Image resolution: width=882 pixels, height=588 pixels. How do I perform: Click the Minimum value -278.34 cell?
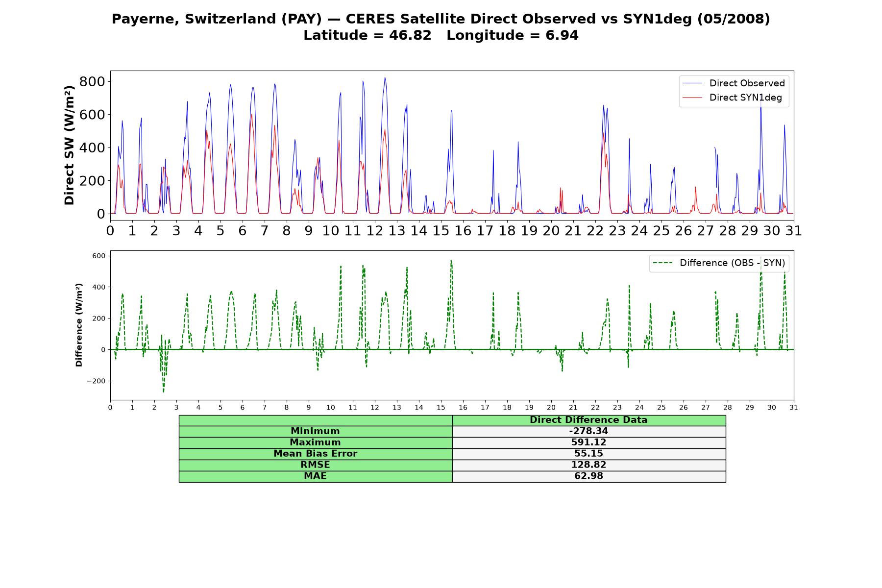click(588, 431)
